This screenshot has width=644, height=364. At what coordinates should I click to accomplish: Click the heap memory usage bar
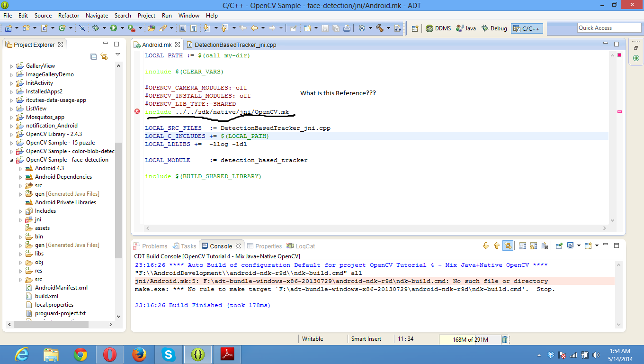point(469,339)
